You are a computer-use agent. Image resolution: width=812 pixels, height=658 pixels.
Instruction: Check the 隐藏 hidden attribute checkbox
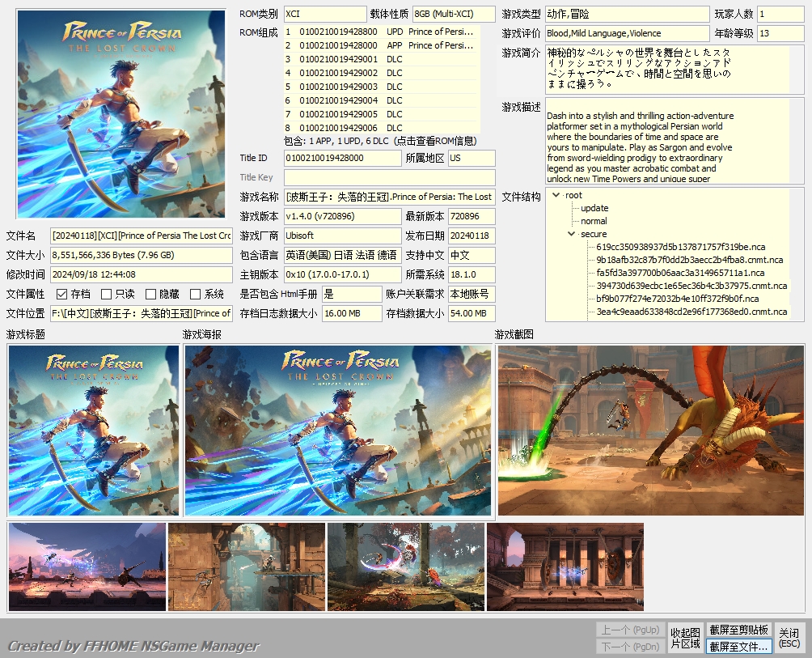pos(150,295)
